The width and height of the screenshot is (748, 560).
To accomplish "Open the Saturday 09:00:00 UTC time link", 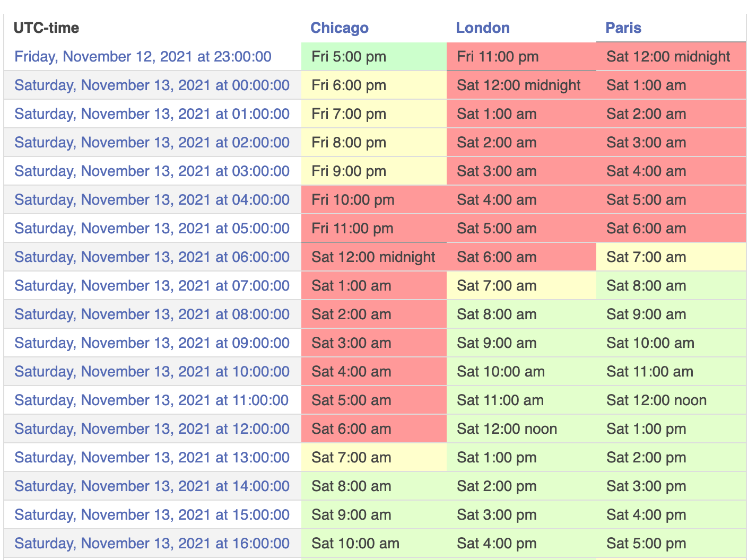I will coord(152,343).
